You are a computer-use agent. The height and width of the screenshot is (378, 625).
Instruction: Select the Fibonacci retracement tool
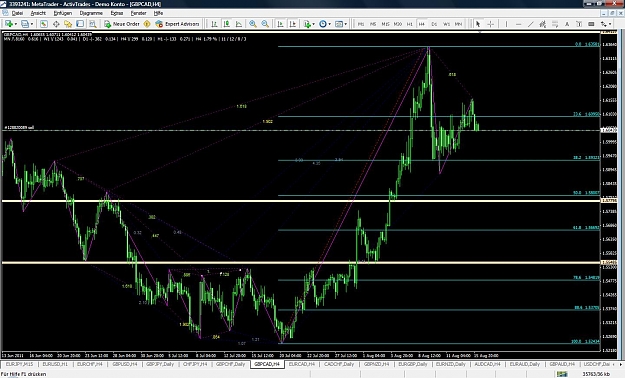[555, 24]
